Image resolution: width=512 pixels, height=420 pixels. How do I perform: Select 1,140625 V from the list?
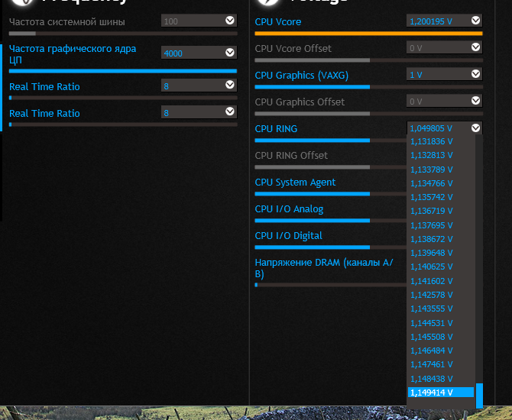click(440, 267)
